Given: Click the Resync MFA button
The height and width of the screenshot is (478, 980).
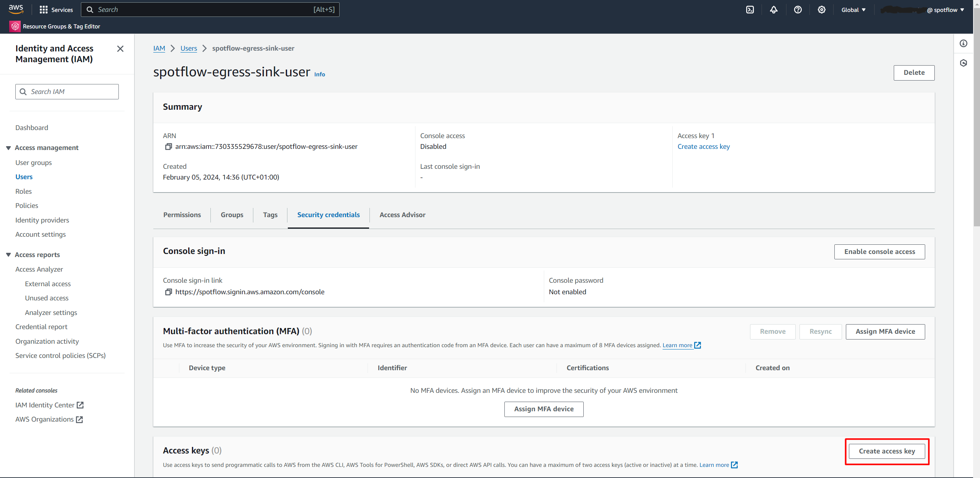Looking at the screenshot, I should (x=821, y=331).
